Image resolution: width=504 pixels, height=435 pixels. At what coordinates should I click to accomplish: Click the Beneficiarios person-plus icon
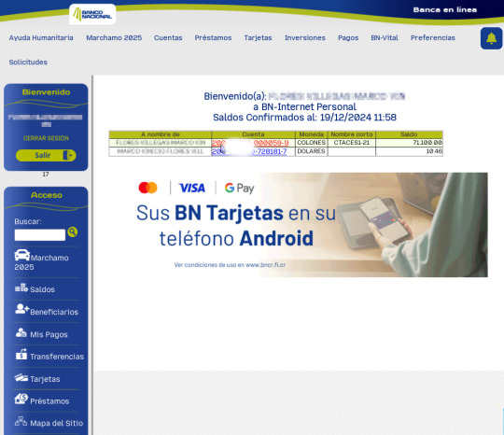coord(21,309)
